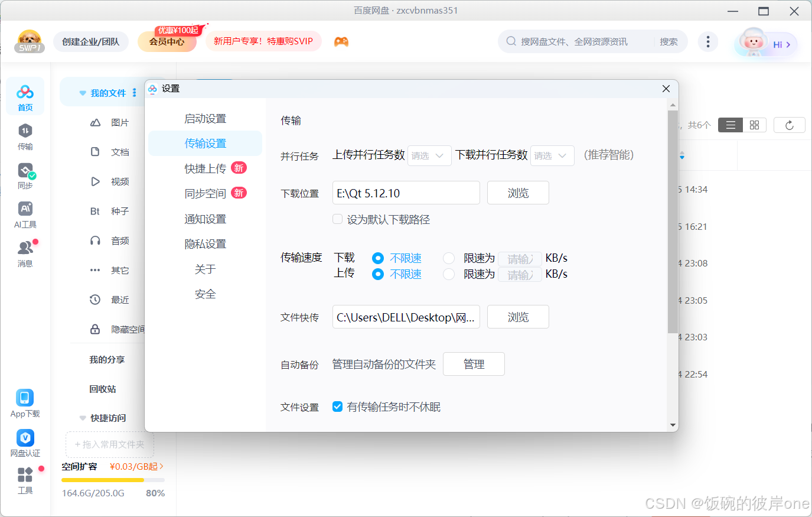This screenshot has width=812, height=517.
Task: Open 安全 settings tab
Action: pyautogui.click(x=205, y=294)
